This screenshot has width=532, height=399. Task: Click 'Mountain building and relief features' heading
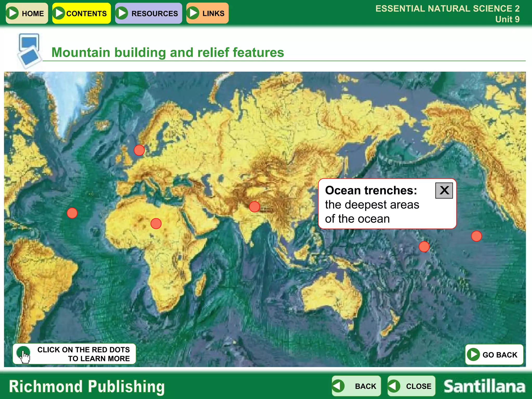click(x=168, y=52)
